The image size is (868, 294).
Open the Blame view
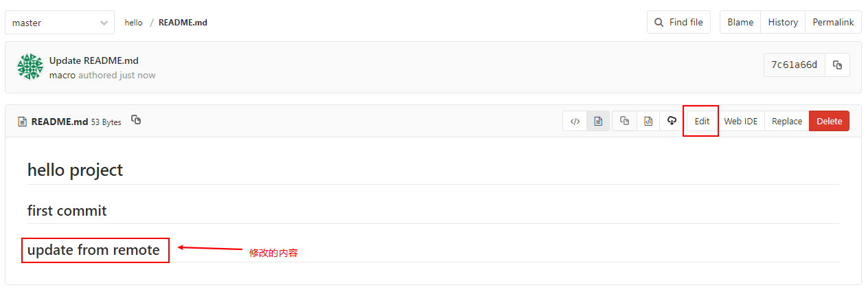(x=740, y=22)
